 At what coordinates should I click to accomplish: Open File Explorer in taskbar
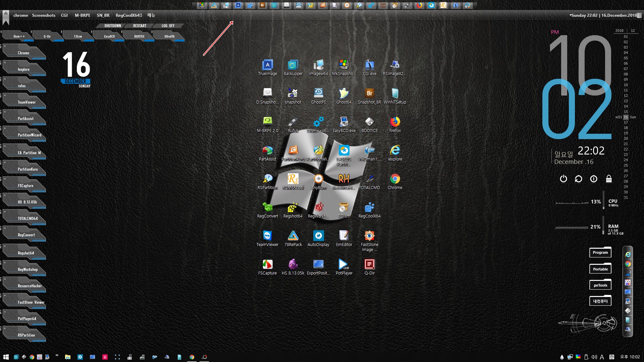68,357
